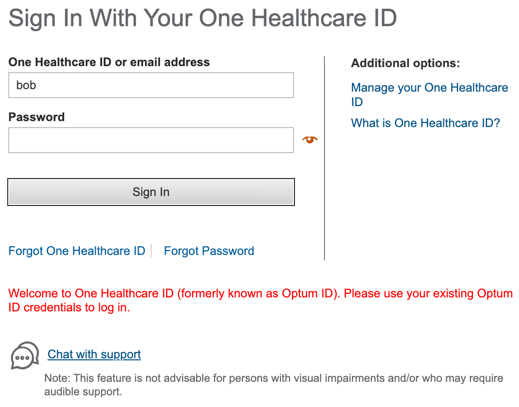
Task: Focus the One Healthcare ID or email field
Action: [151, 85]
